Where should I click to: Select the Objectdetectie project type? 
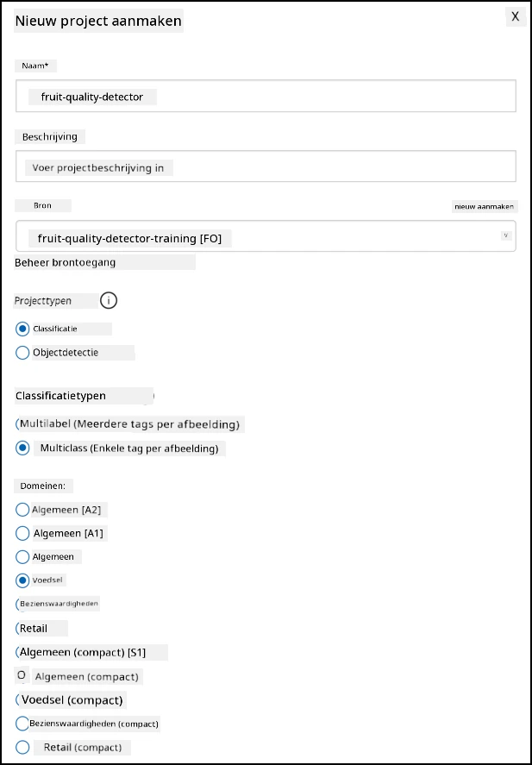(22, 353)
